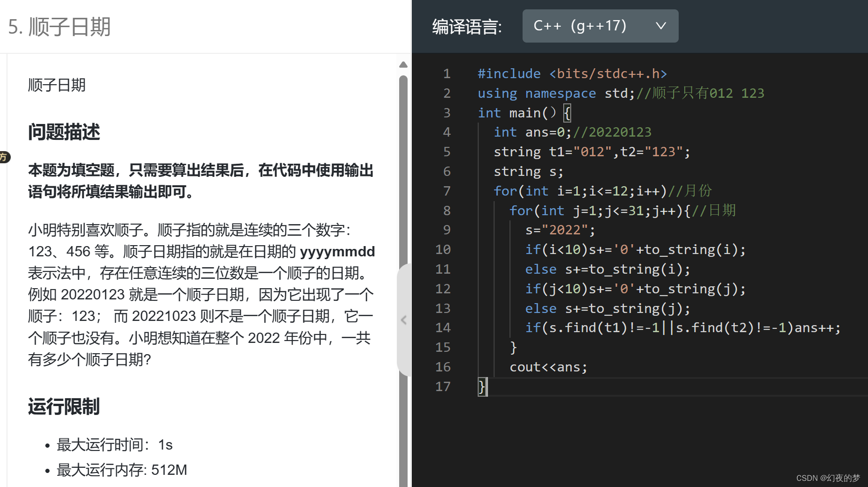The height and width of the screenshot is (487, 868).
Task: Click code line 10 'if(i<10)s+=...to_string(i);'
Action: 635,250
